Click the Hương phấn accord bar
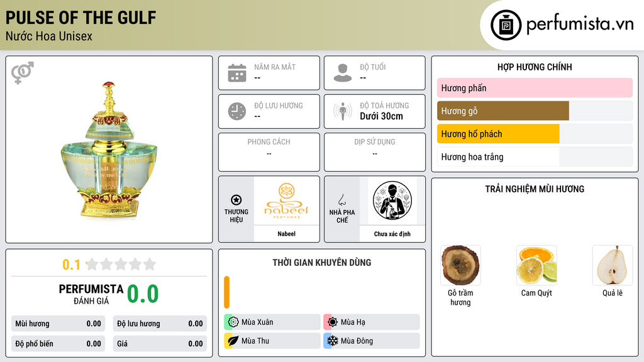 [535, 88]
